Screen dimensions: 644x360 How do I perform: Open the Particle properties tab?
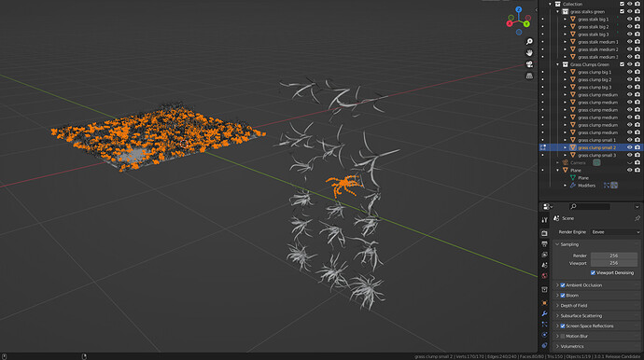point(545,325)
